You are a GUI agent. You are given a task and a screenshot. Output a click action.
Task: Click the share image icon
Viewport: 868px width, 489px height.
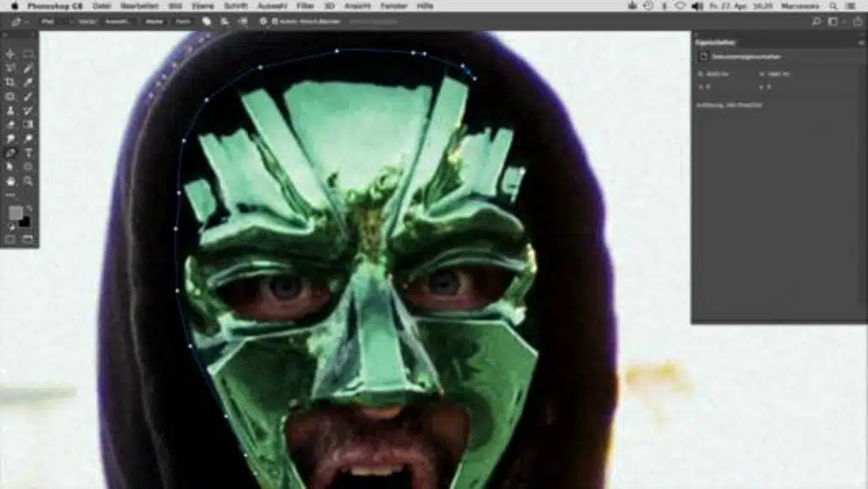click(858, 21)
